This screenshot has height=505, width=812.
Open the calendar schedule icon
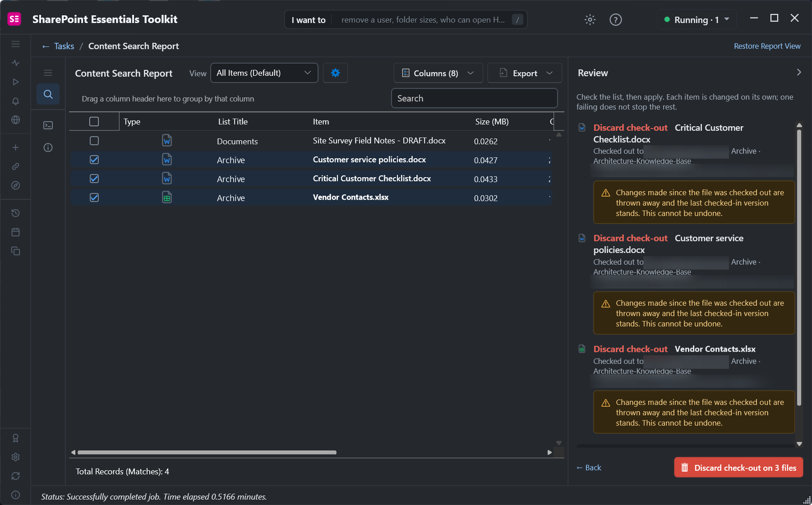pos(16,232)
